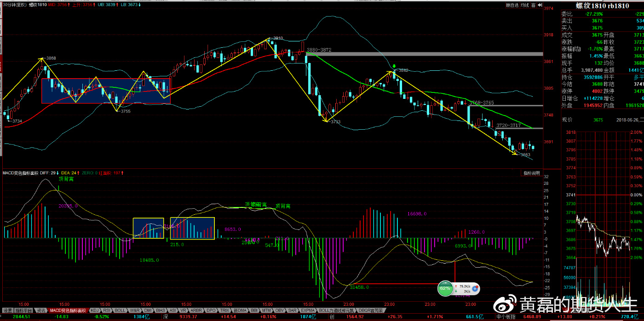Select the MACD变色指标面积 tab
This screenshot has width=644, height=321.
pos(67,310)
